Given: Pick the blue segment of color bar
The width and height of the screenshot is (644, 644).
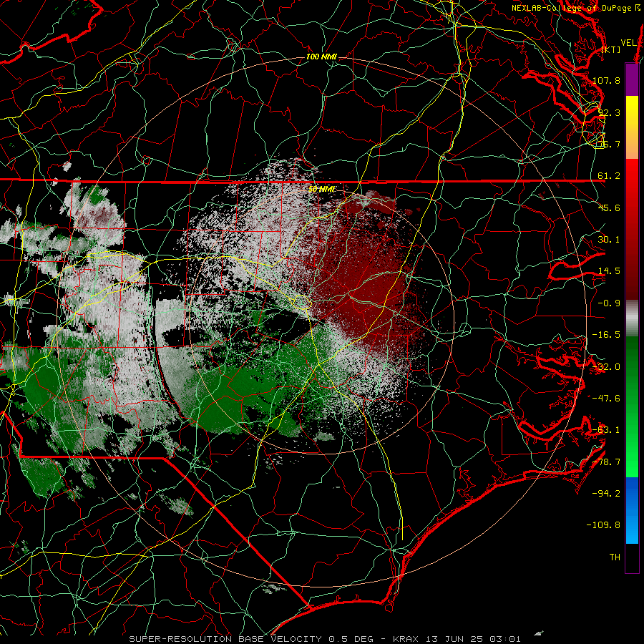Looking at the screenshot, I should point(632,510).
